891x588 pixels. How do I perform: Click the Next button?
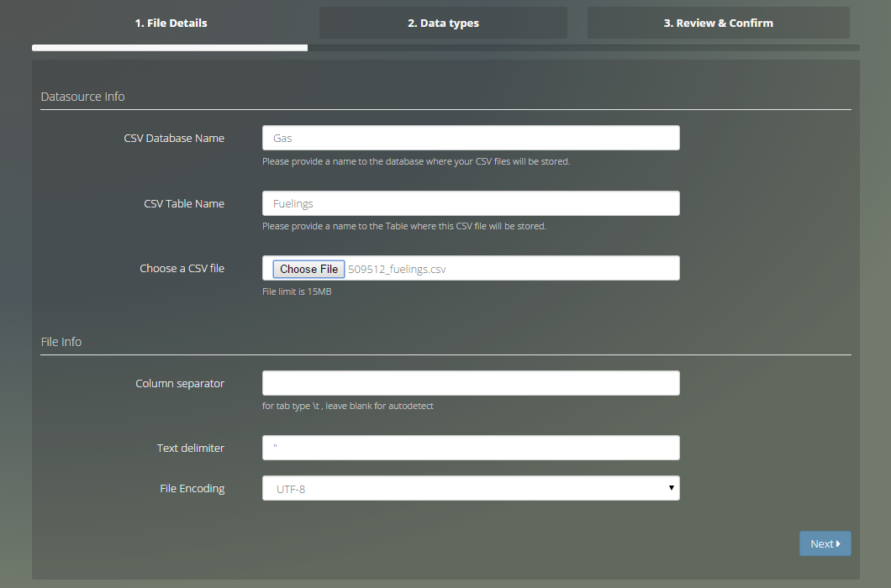coord(825,543)
